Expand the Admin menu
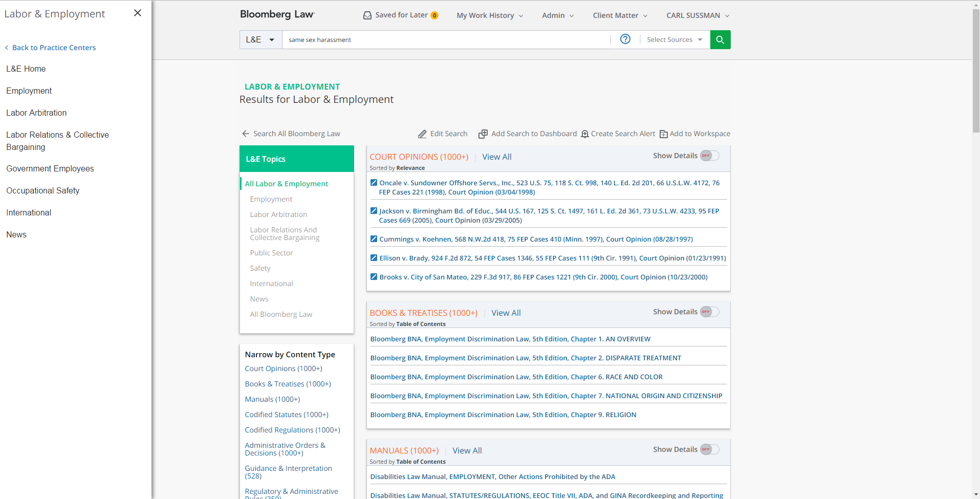980x499 pixels. click(558, 15)
